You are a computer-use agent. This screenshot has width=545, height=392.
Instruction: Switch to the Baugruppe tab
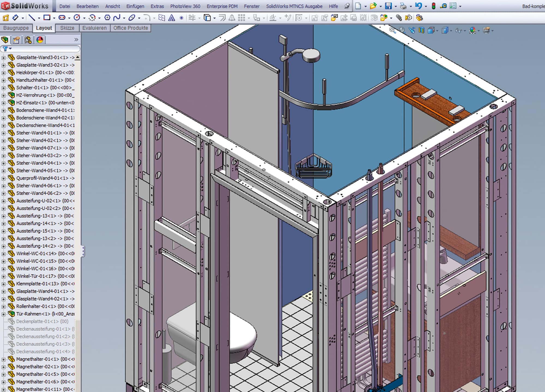tap(16, 28)
